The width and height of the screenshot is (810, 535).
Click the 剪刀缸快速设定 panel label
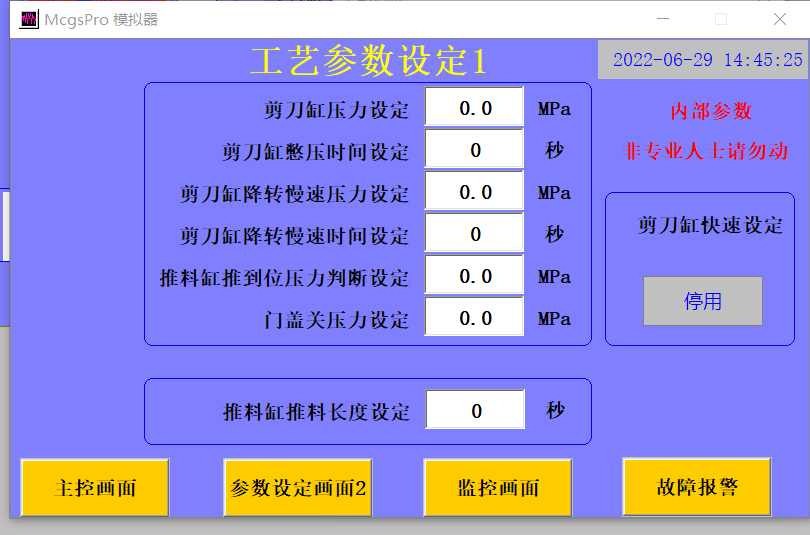tap(710, 225)
